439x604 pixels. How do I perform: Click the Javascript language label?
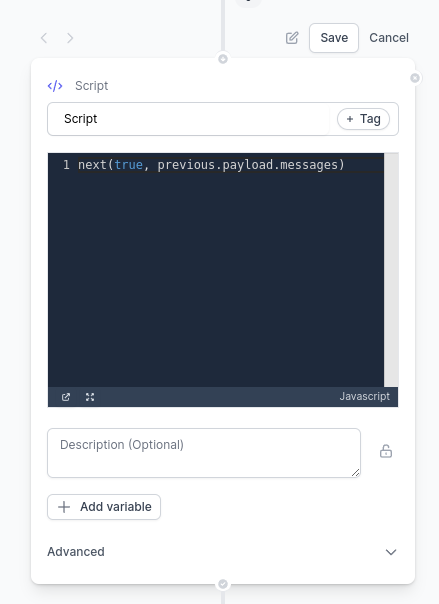364,396
